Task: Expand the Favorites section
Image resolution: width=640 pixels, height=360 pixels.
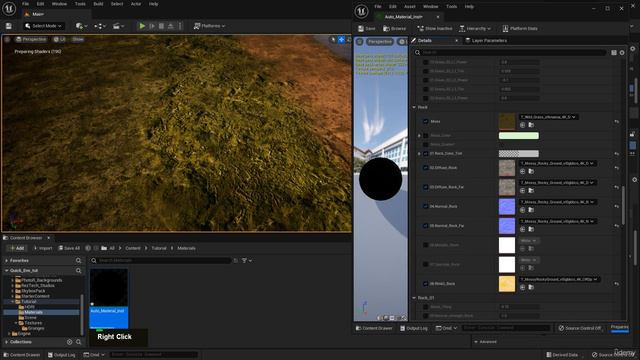Action: click(x=7, y=260)
